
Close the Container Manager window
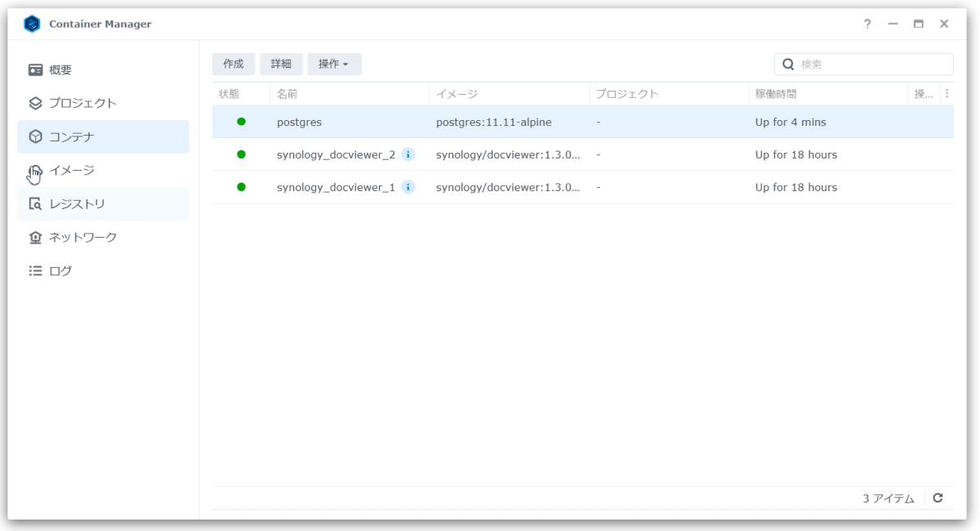tap(944, 24)
